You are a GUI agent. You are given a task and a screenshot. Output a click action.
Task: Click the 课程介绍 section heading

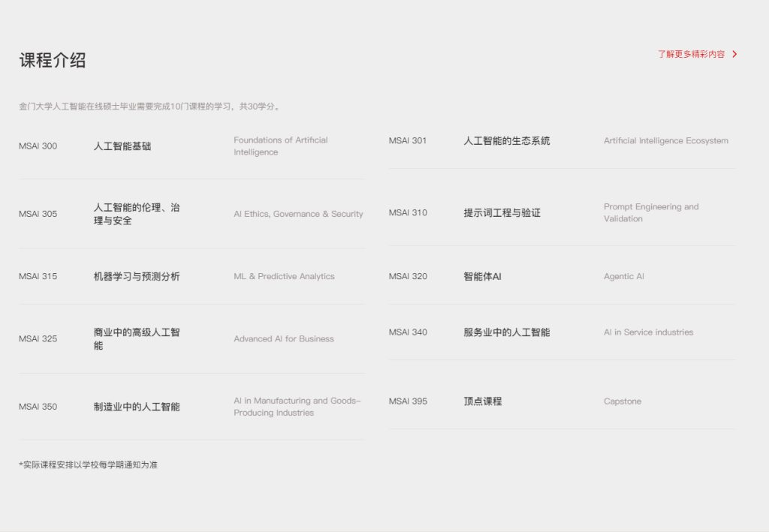tap(53, 61)
